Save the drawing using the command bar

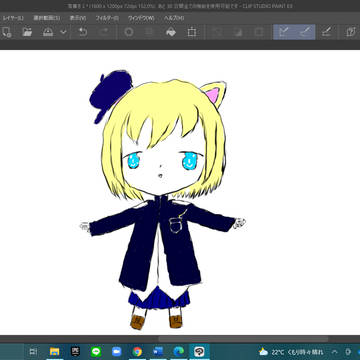click(x=48, y=32)
